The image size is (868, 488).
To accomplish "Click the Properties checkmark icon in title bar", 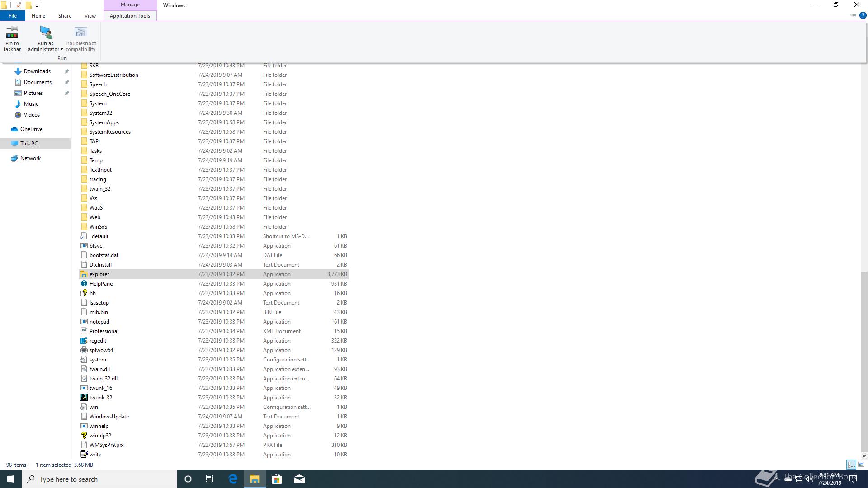I will coord(19,5).
